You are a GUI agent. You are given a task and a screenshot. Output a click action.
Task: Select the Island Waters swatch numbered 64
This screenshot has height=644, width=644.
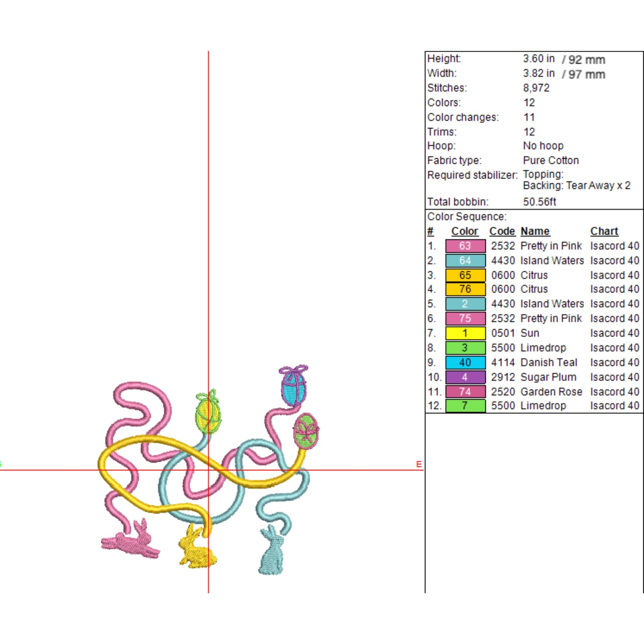465,260
